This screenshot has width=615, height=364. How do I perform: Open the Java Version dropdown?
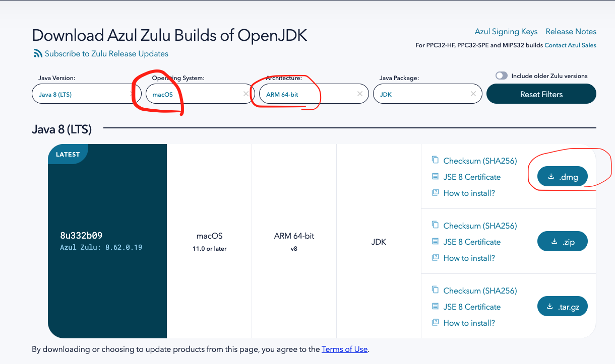pos(86,94)
